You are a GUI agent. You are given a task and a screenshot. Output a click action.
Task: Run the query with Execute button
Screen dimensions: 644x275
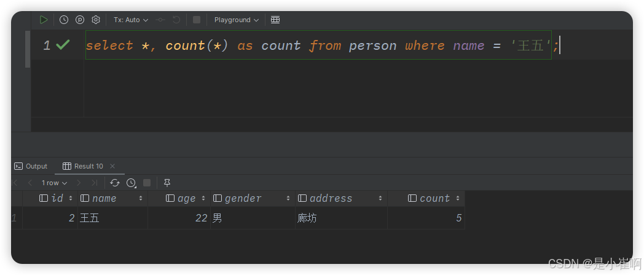pos(44,20)
